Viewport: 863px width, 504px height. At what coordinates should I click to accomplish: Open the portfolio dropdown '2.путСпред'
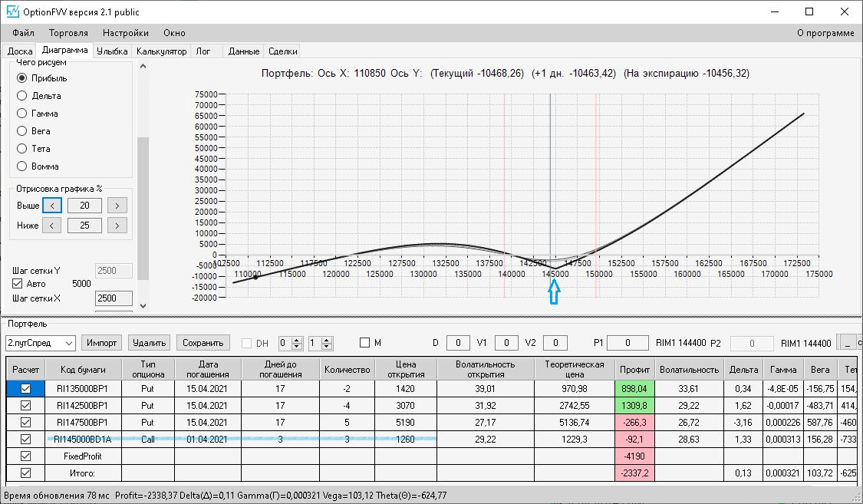tap(40, 343)
